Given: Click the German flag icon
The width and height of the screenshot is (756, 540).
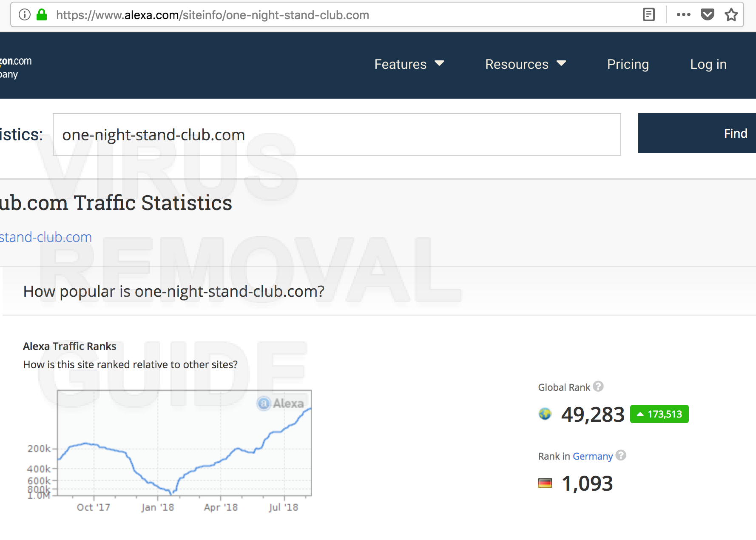Looking at the screenshot, I should coord(545,483).
